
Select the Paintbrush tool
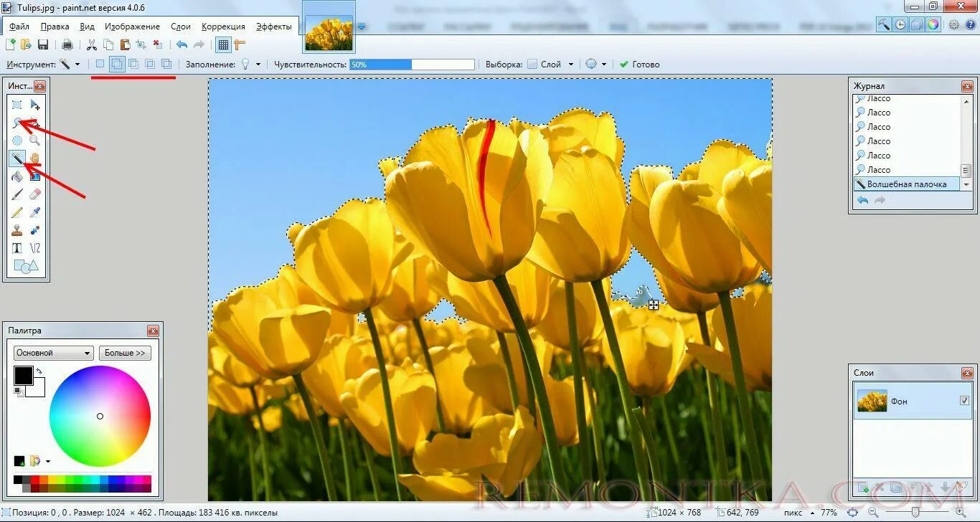[x=17, y=194]
